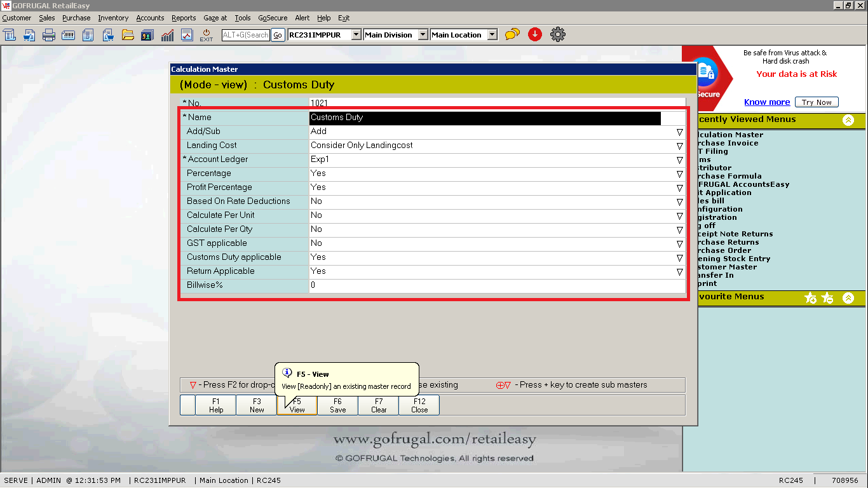Click the people/customer icon in toolbar

[147, 35]
